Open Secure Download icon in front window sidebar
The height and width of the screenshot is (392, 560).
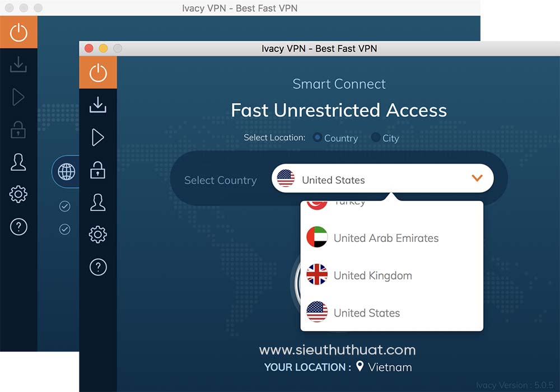pyautogui.click(x=98, y=105)
